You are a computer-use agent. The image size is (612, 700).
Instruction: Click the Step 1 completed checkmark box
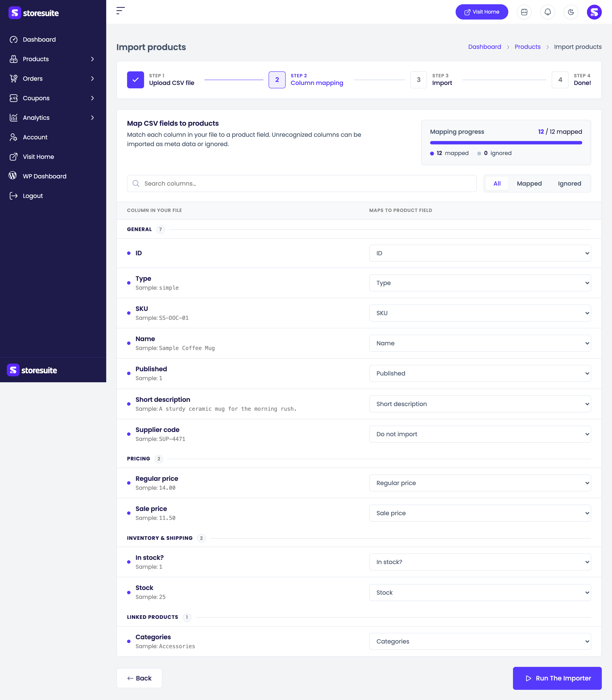(136, 80)
